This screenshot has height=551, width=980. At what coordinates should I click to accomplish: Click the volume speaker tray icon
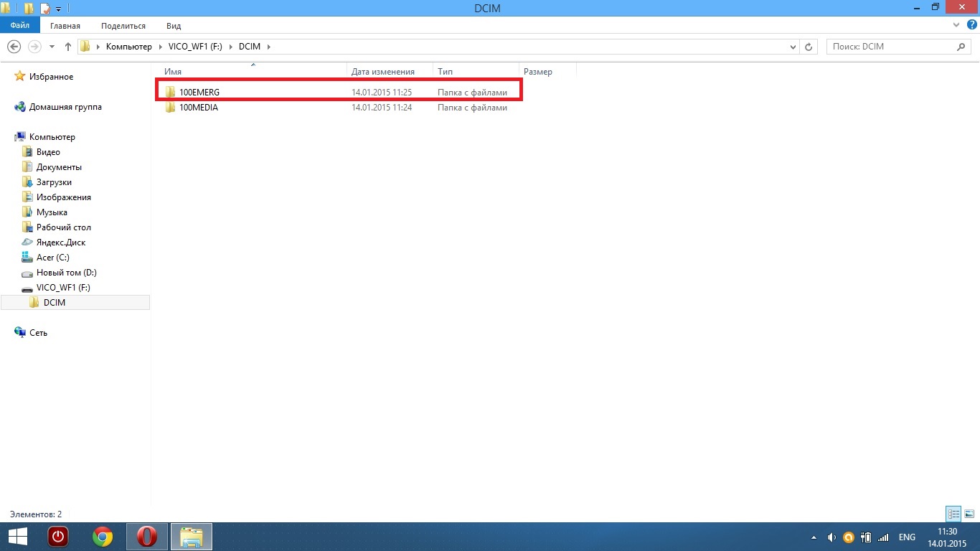[x=831, y=537]
